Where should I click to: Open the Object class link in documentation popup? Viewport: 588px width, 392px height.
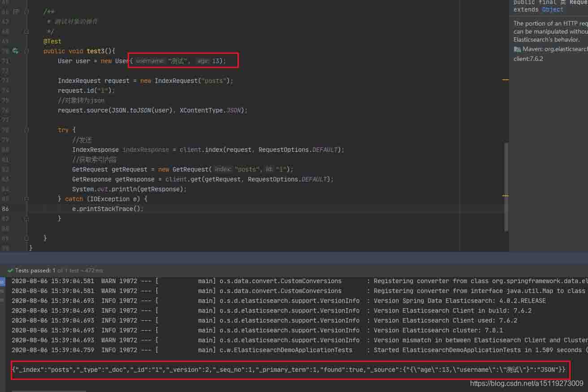point(553,9)
